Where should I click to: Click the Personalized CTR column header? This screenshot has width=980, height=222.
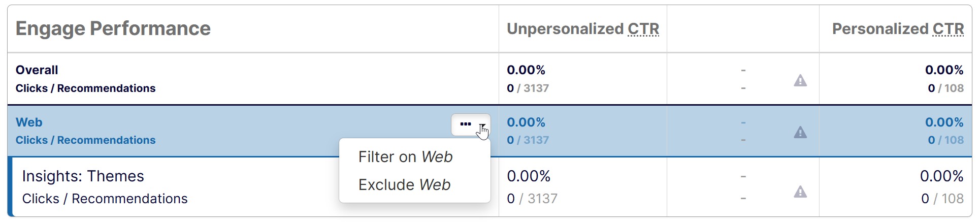coord(898,29)
